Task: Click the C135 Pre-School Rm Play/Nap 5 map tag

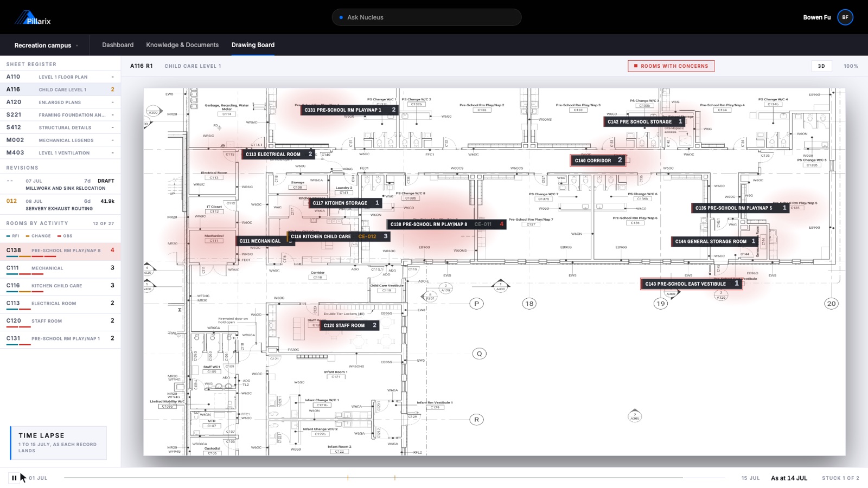Action: [740, 208]
